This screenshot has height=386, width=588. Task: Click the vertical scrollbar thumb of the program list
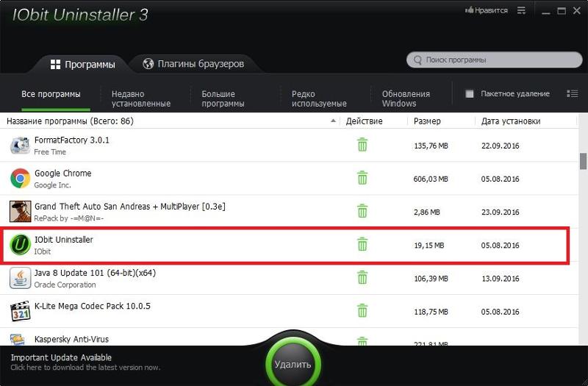583,161
